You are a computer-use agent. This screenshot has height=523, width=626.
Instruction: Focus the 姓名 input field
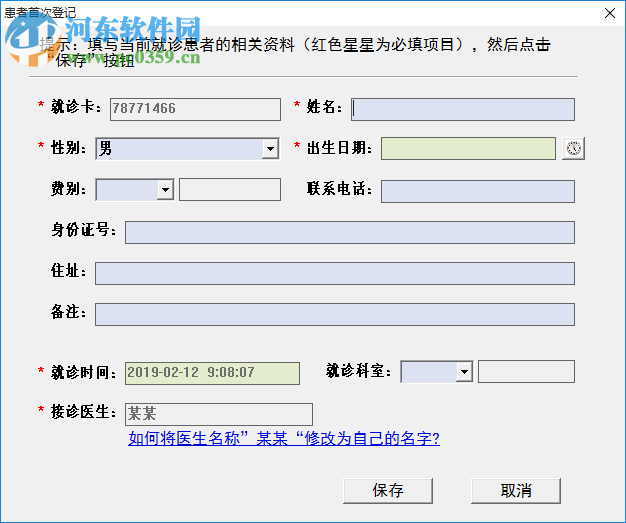[463, 109]
